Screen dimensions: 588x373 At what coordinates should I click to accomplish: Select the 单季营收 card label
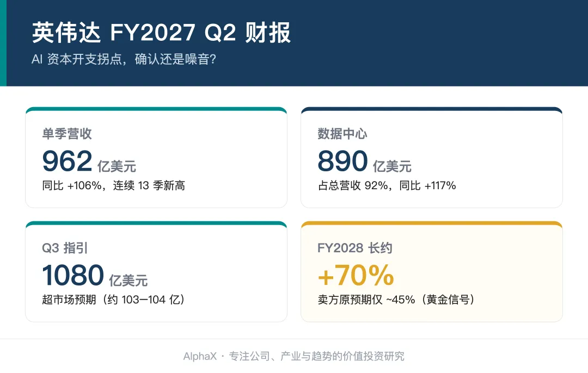coord(67,134)
